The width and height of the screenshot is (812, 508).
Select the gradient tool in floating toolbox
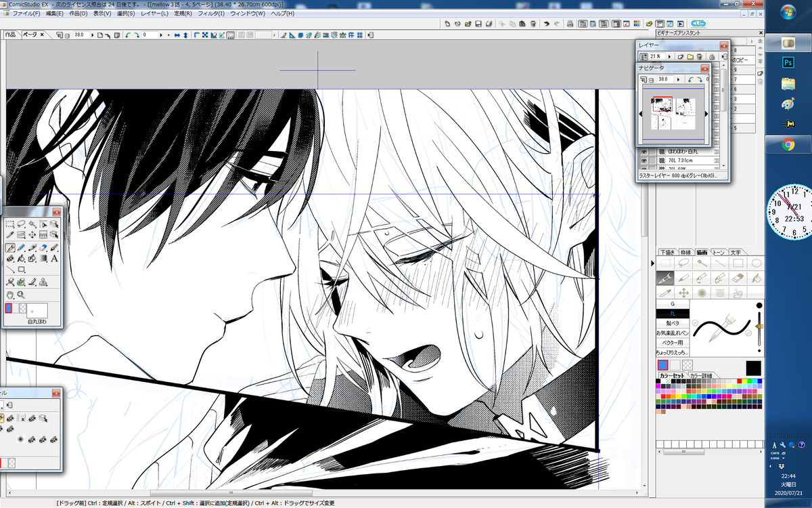coord(43,258)
